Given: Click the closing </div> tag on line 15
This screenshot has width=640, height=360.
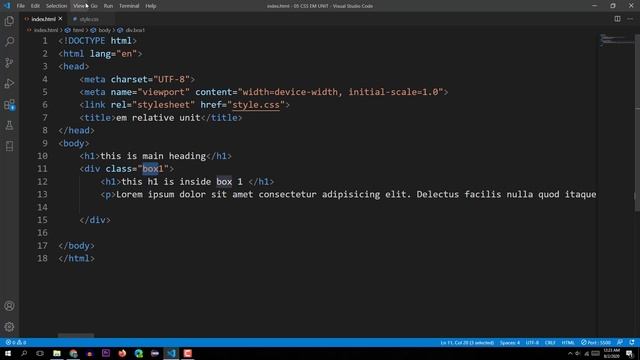Looking at the screenshot, I should pos(95,220).
